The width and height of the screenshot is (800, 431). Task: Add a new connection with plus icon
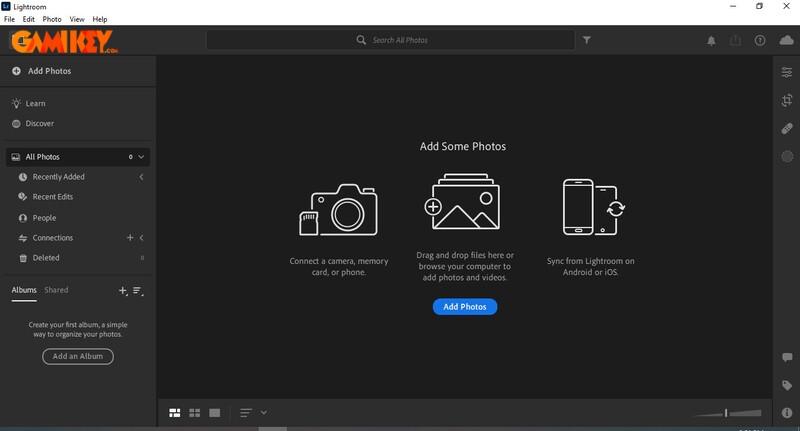(x=130, y=238)
